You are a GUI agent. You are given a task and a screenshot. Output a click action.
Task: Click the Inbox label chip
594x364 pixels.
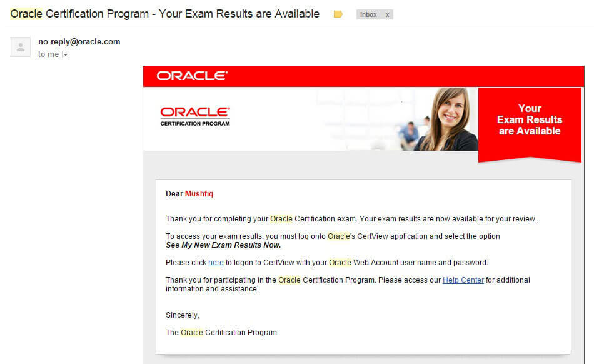click(x=368, y=15)
